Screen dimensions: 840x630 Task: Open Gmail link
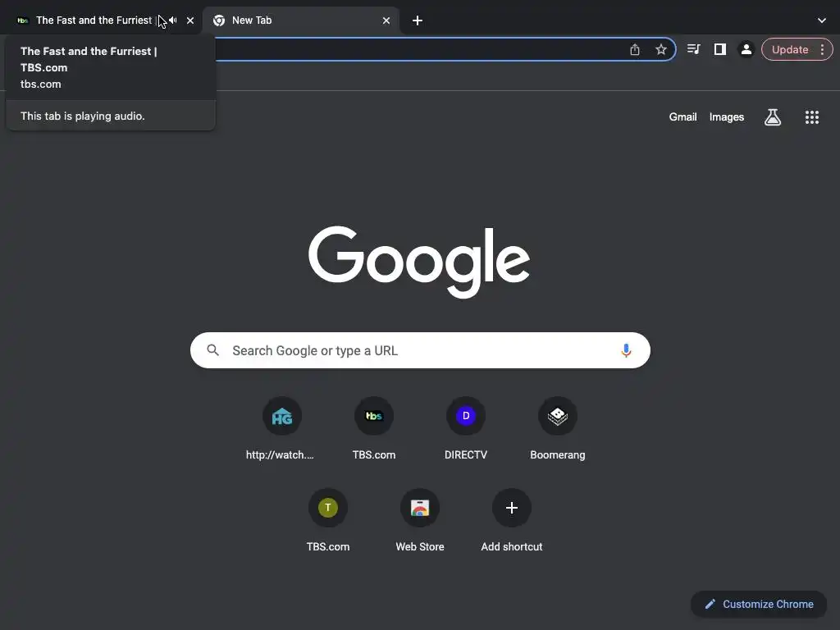coord(682,116)
